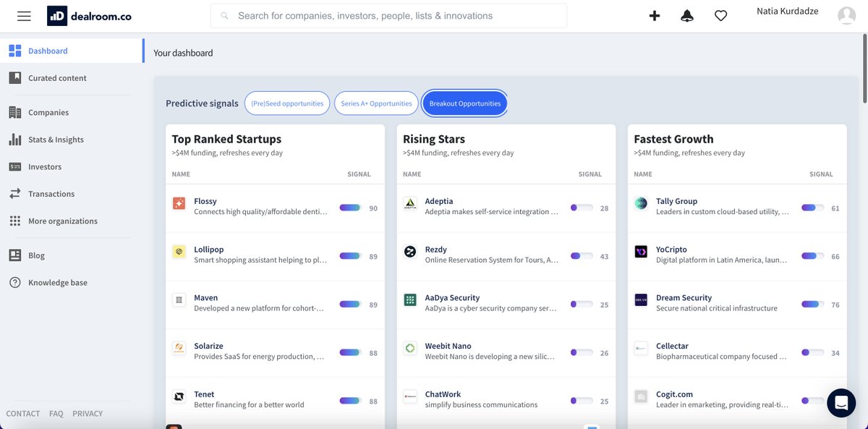Click the Blog newspaper icon
Screen dimensions: 868x429
(x=15, y=255)
